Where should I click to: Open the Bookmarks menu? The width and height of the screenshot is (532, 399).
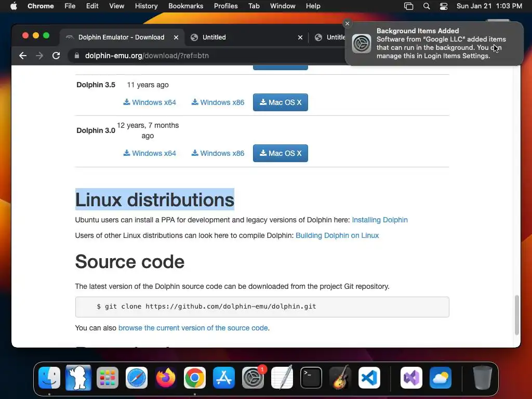185,6
